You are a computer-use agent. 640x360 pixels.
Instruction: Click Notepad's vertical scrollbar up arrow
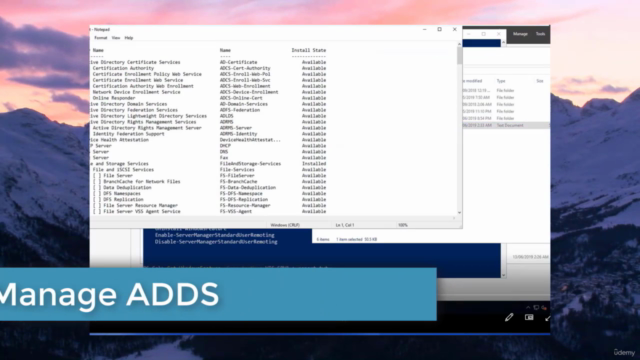460,44
